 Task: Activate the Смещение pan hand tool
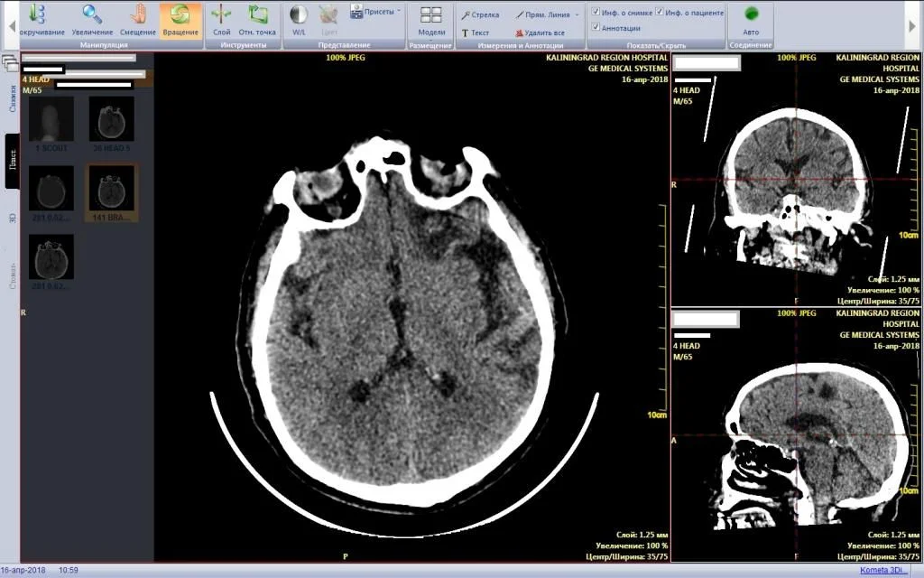(x=138, y=20)
